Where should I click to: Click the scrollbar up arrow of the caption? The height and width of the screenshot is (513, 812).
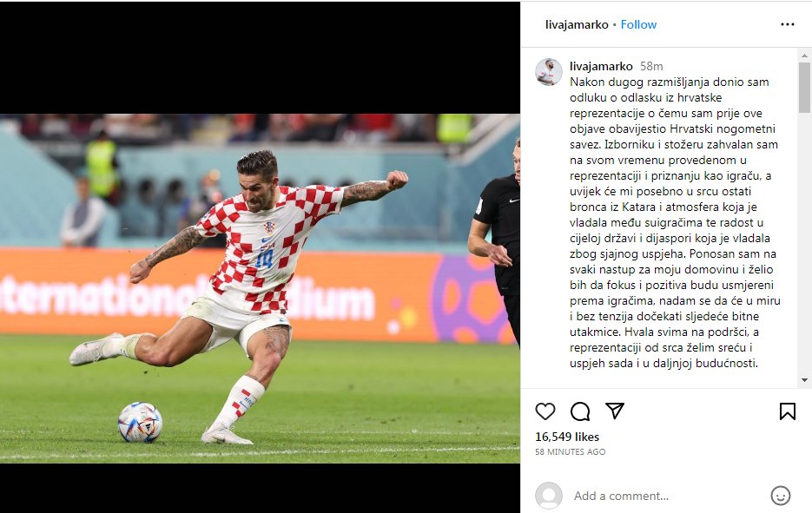point(804,55)
